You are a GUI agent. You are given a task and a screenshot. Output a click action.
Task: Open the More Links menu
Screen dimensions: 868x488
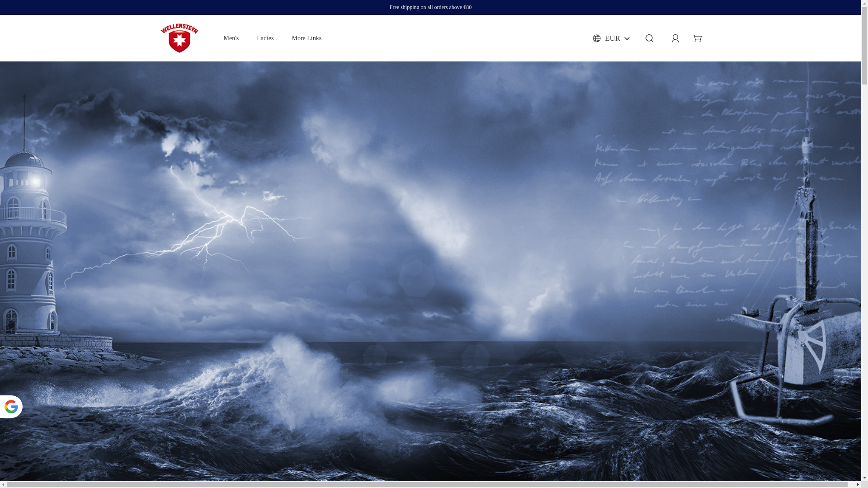pyautogui.click(x=307, y=38)
